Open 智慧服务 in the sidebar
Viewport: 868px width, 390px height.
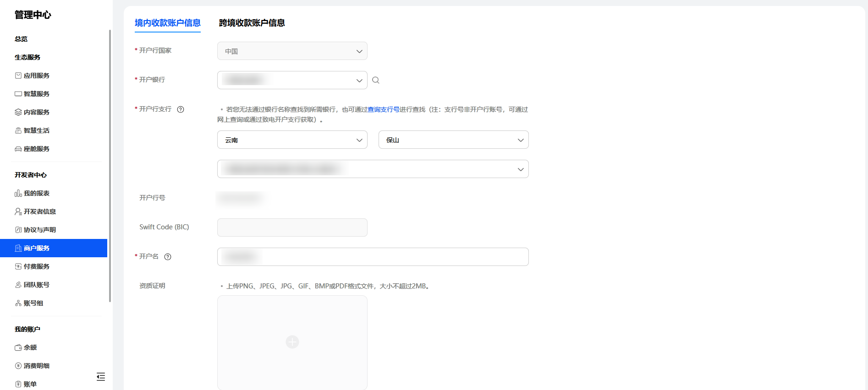37,94
